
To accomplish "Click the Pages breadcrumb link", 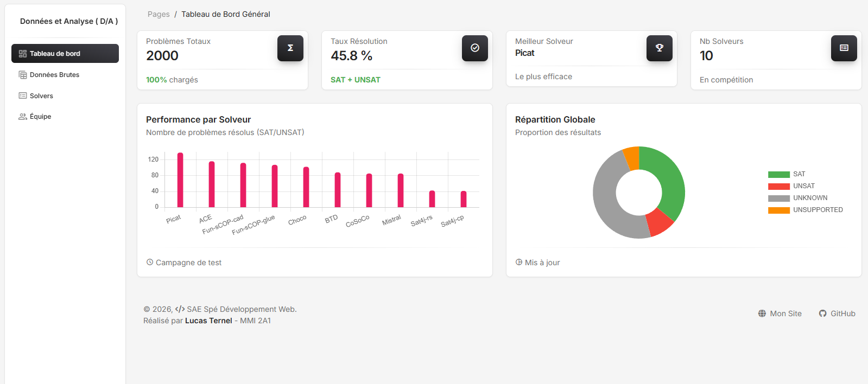I will (x=159, y=14).
